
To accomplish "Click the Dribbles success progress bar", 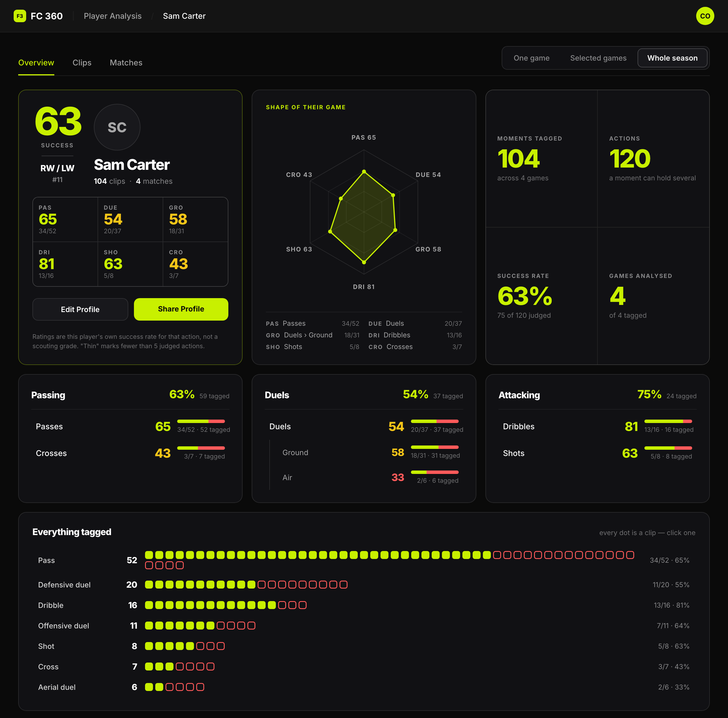I will point(668,421).
